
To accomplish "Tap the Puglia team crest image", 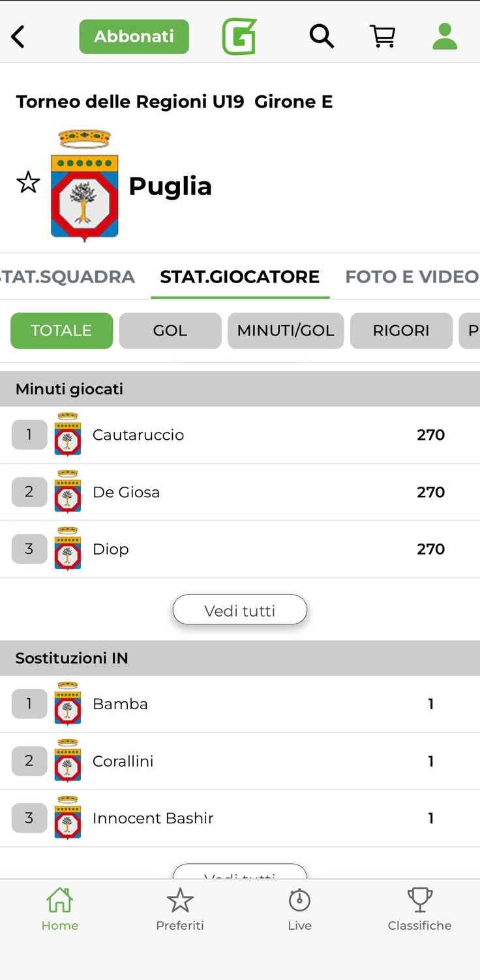I will click(85, 185).
